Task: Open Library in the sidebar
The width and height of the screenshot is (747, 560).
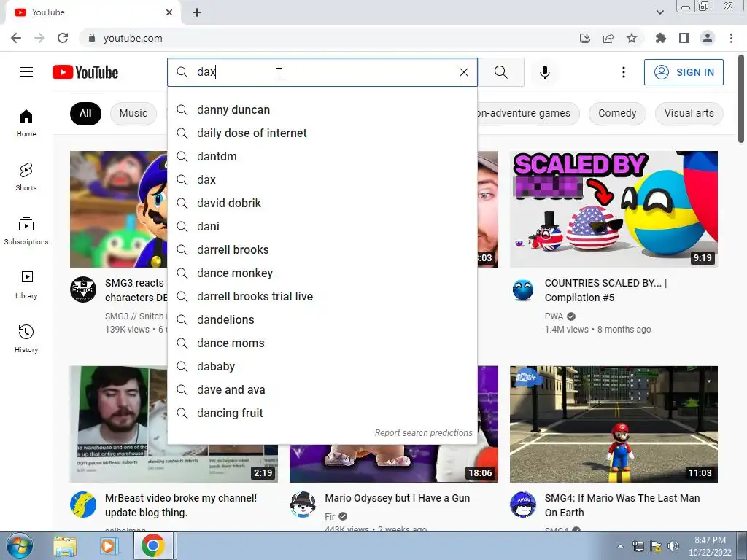Action: tap(26, 284)
